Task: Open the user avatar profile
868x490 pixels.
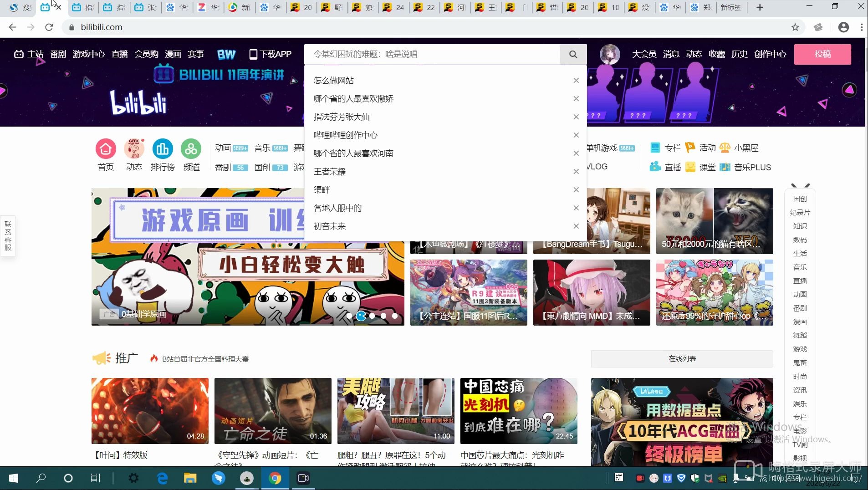Action: coord(609,54)
